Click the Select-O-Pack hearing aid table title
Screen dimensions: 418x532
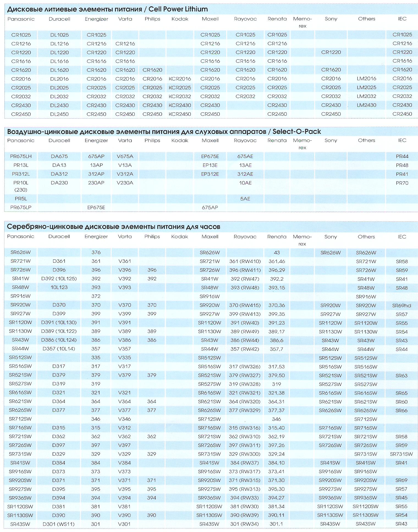click(164, 132)
